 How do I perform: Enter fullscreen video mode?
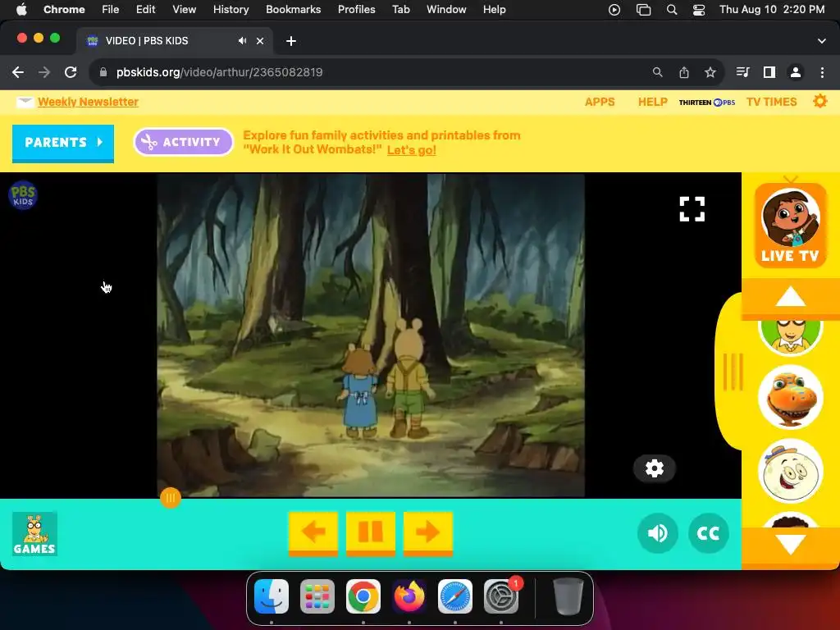[692, 209]
